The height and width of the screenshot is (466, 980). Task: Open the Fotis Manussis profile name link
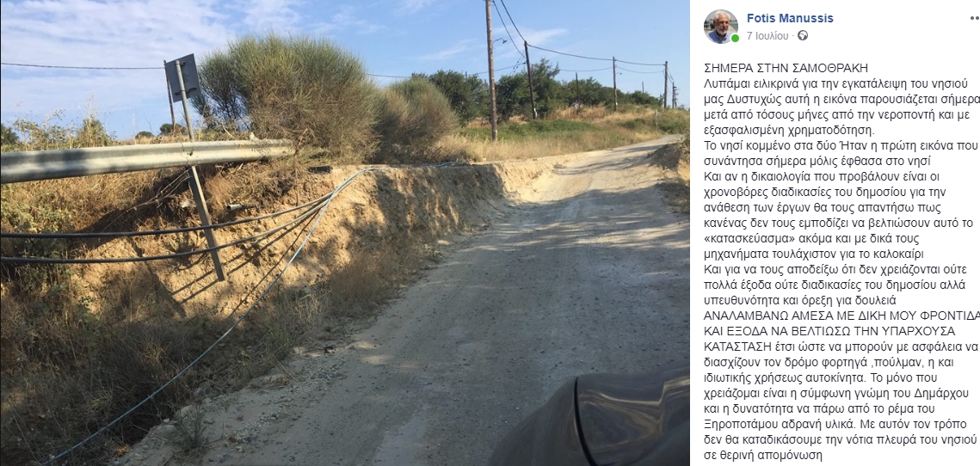click(790, 18)
